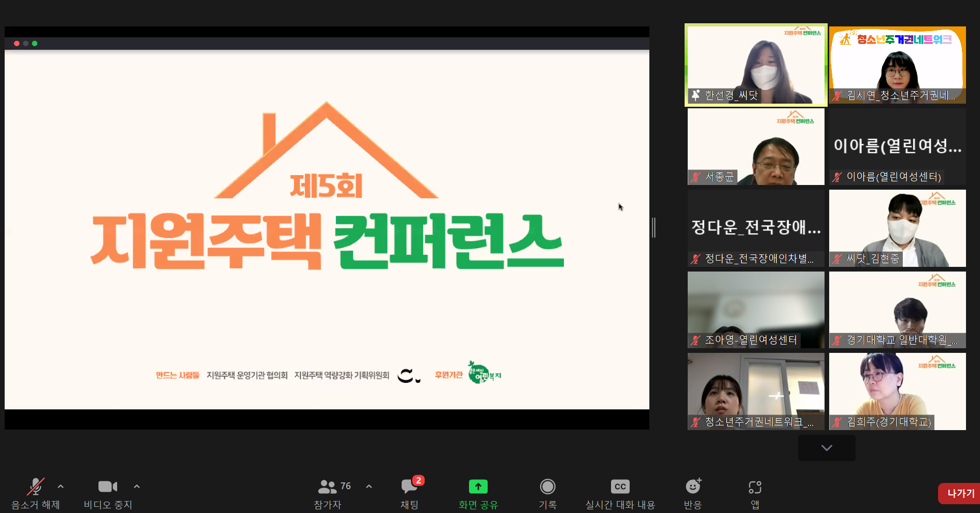Click muted mic icon on 서종균 tile

click(x=695, y=177)
